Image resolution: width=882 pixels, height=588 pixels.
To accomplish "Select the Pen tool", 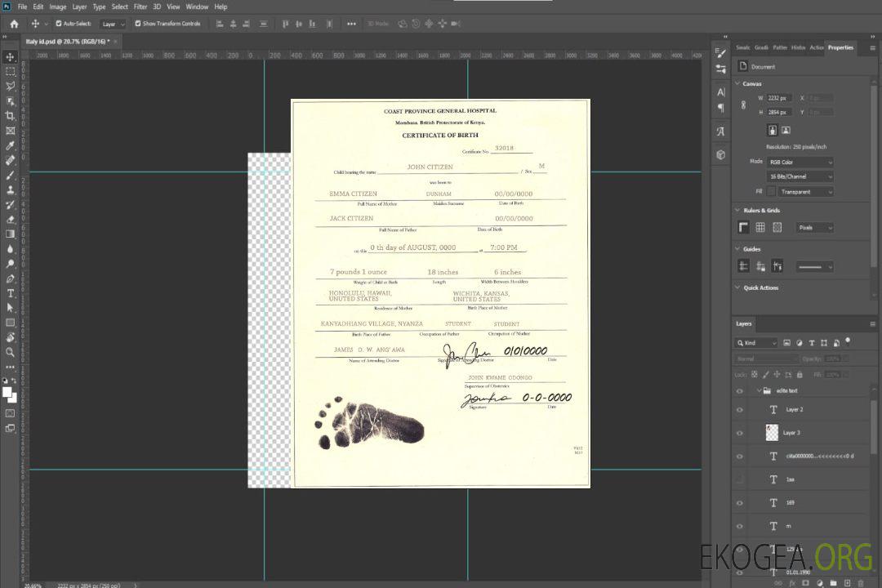I will [x=10, y=278].
